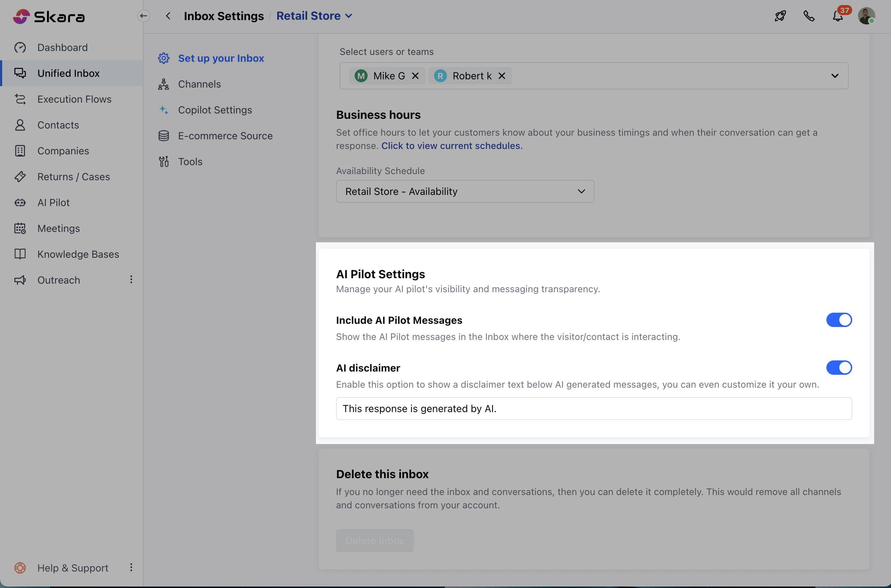The width and height of the screenshot is (891, 588).
Task: Expand the users or teams selector
Action: [x=834, y=76]
